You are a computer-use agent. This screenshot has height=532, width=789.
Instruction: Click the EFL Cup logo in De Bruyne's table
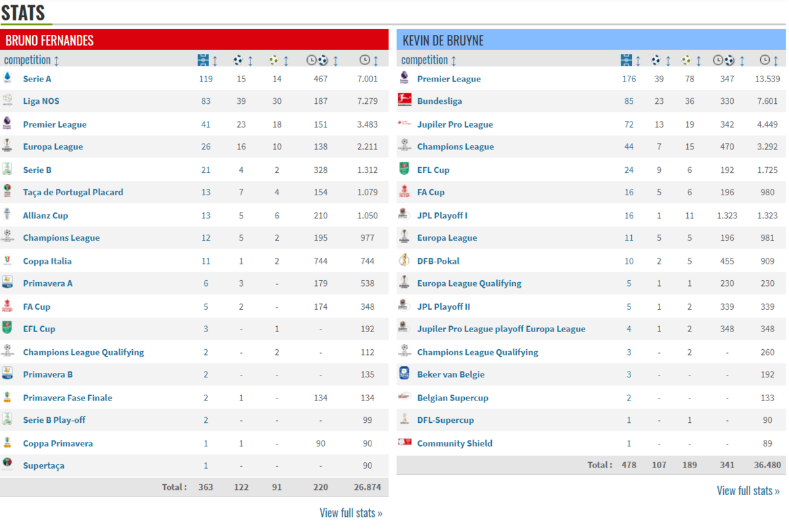tap(404, 169)
